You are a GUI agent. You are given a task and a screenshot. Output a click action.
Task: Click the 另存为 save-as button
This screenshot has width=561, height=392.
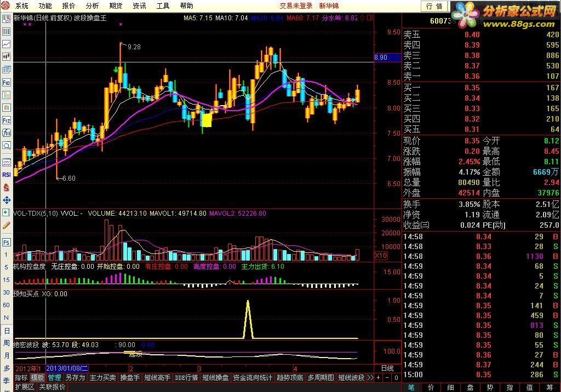tap(75, 378)
